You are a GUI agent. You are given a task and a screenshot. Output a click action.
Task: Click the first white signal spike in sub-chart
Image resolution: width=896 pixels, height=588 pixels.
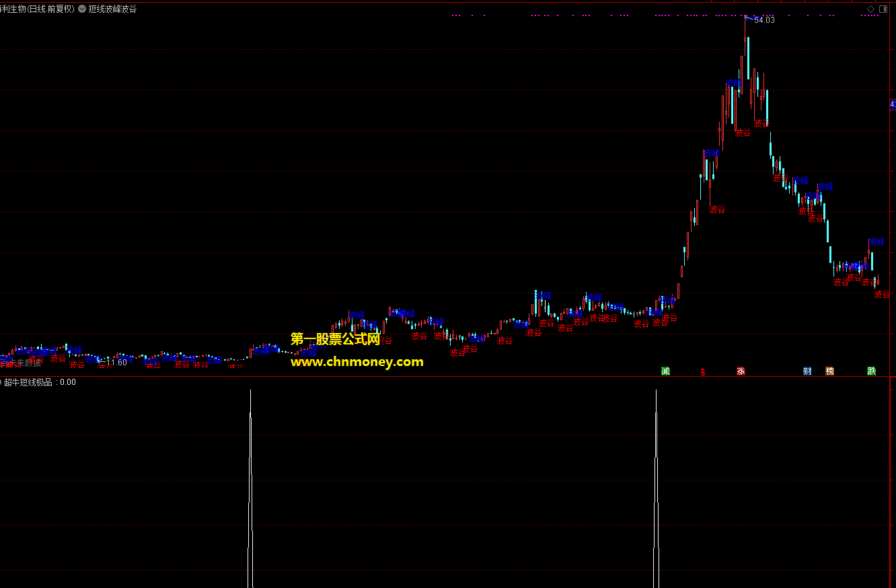(250, 488)
